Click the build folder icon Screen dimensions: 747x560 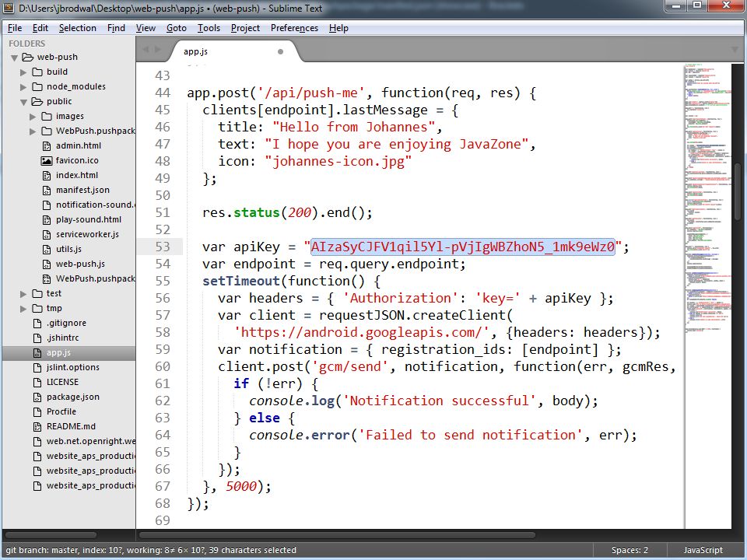pos(37,72)
